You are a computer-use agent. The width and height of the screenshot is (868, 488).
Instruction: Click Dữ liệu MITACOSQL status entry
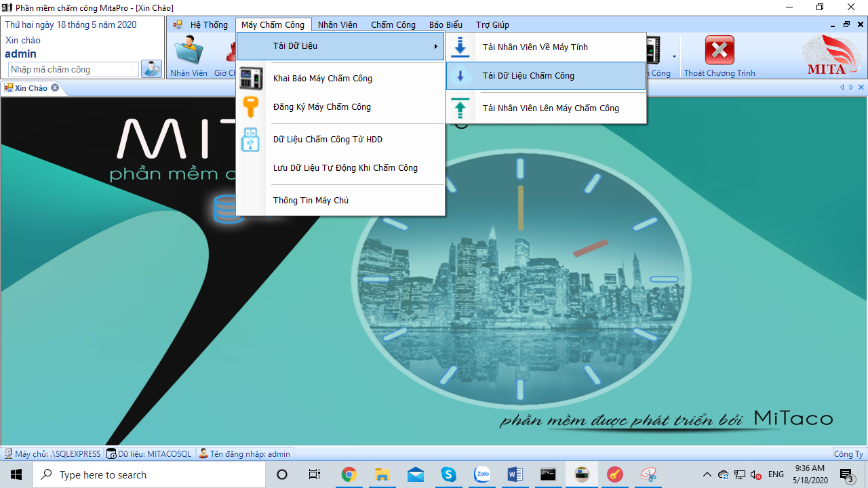click(x=149, y=453)
